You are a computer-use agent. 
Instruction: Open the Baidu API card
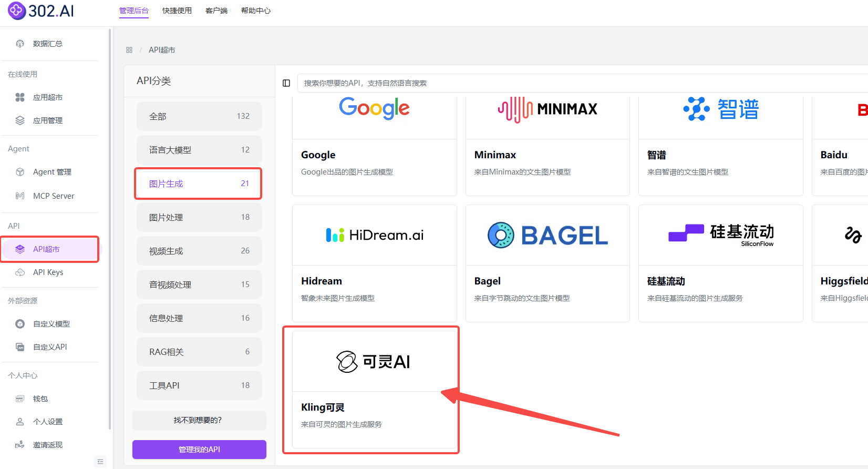841,146
